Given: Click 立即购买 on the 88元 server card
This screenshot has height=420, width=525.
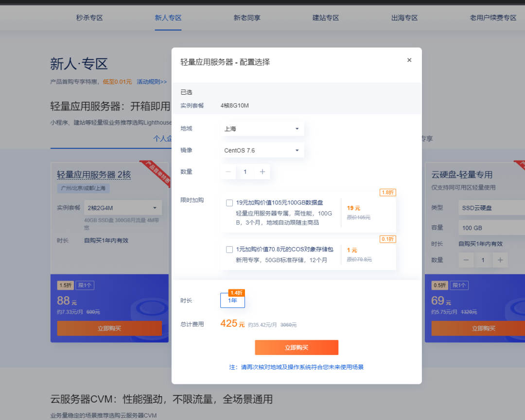Looking at the screenshot, I should [x=109, y=328].
